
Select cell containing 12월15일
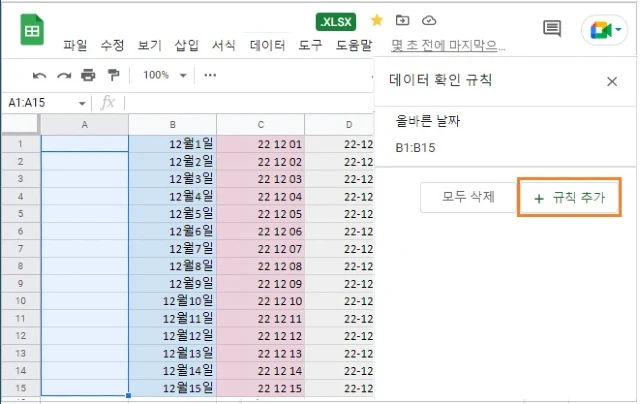click(x=173, y=388)
